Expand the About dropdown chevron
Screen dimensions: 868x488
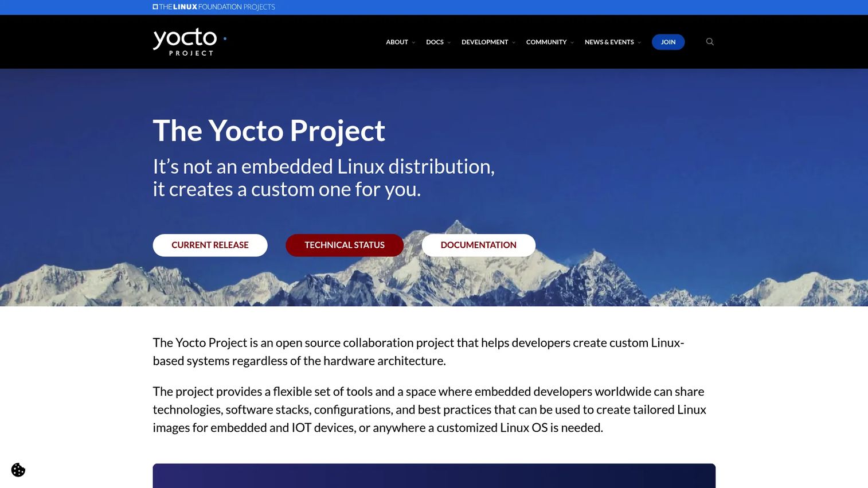coord(413,42)
